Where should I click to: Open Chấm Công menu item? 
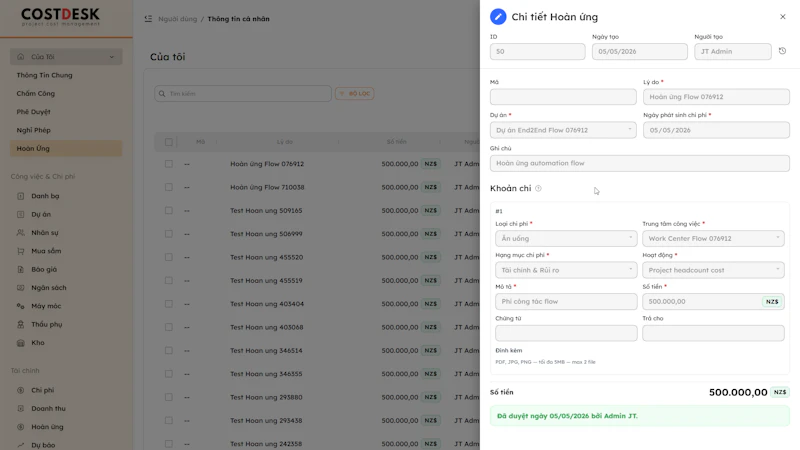pyautogui.click(x=36, y=93)
